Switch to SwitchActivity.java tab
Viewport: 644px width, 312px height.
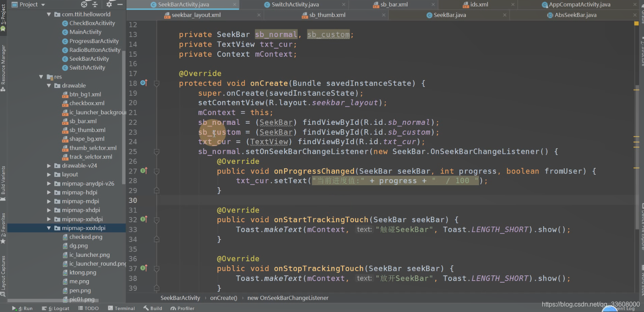pos(295,4)
